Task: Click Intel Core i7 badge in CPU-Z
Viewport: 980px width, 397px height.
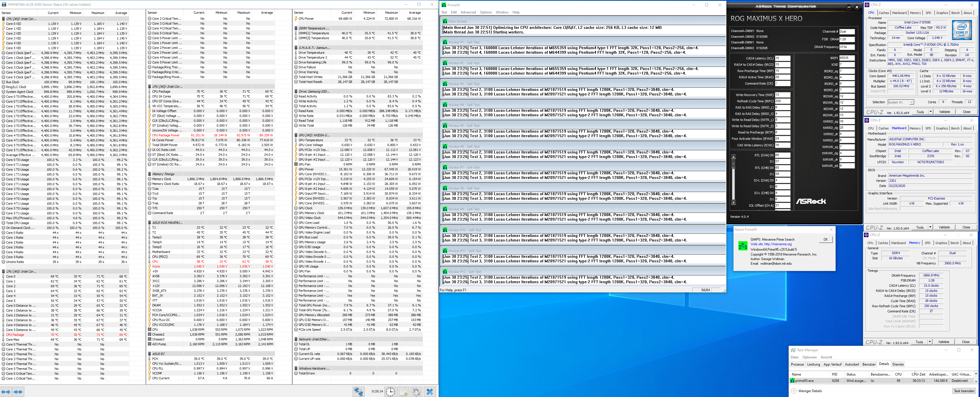Action: pyautogui.click(x=962, y=30)
